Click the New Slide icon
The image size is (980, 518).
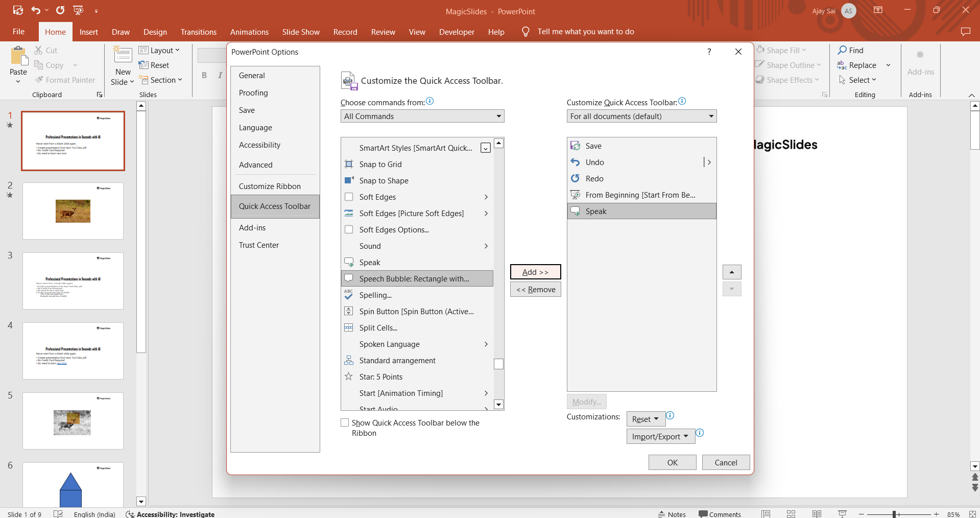point(123,56)
